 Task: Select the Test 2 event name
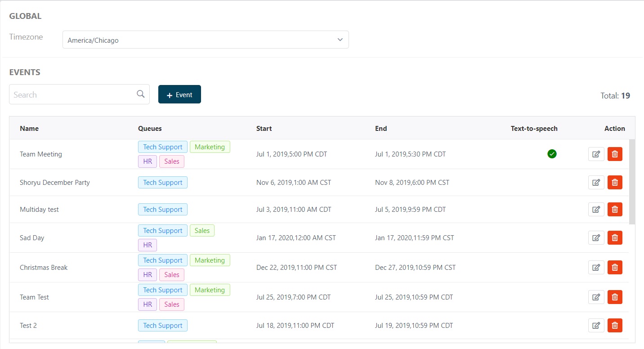coord(28,326)
